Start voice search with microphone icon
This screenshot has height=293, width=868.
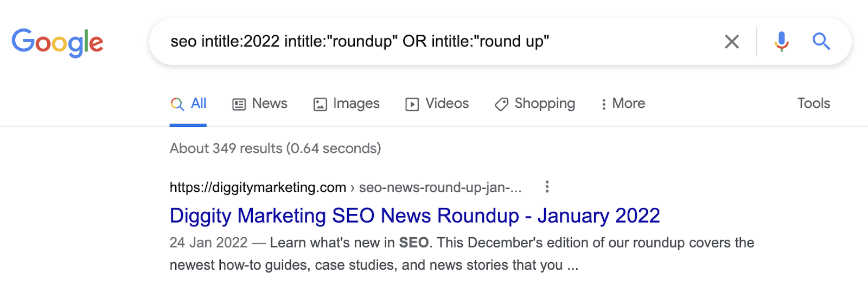click(x=781, y=42)
